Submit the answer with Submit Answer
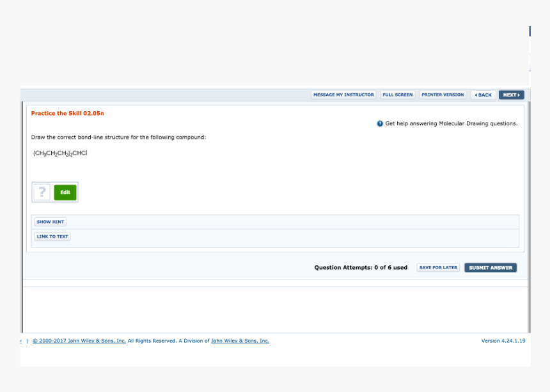The height and width of the screenshot is (392, 550). [x=491, y=267]
